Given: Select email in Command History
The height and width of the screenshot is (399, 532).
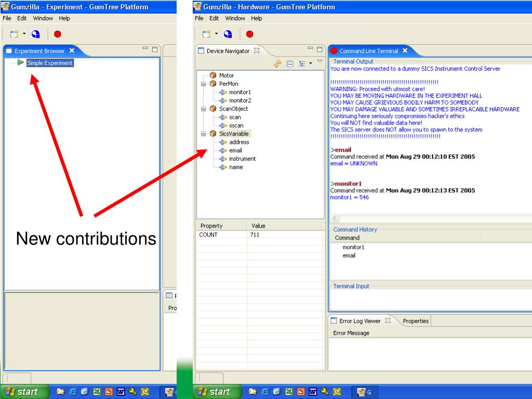Looking at the screenshot, I should click(349, 256).
